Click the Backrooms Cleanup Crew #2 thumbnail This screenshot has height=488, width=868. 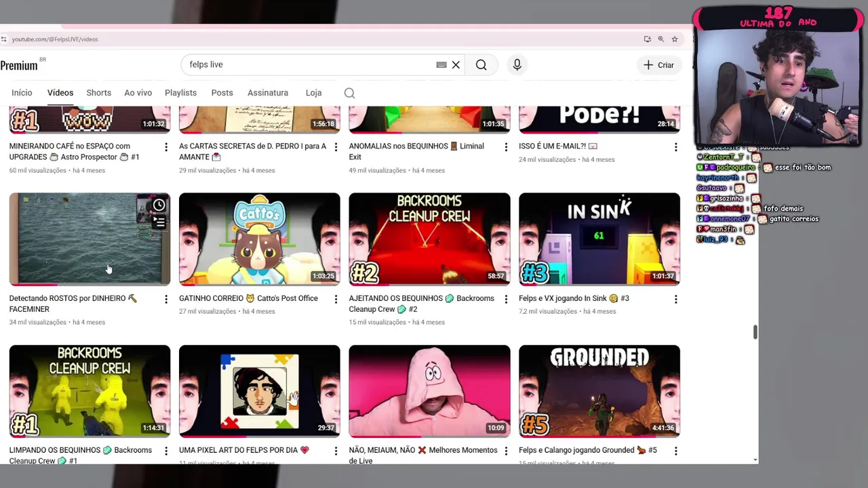coord(429,239)
